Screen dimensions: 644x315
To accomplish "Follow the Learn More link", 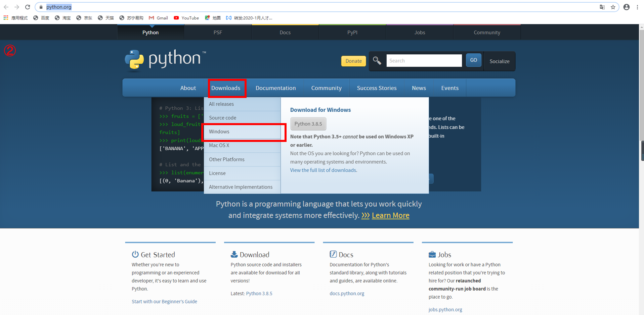I will [x=390, y=215].
